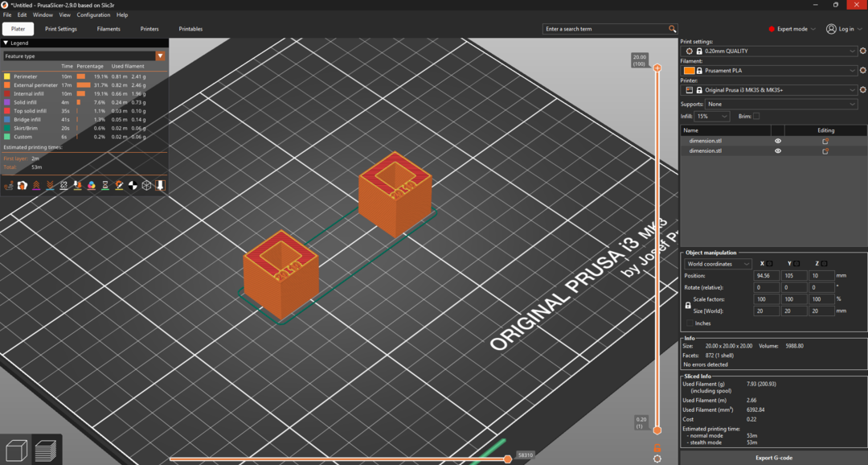Hide second dimension.stl with eye icon
This screenshot has width=868, height=465.
coord(778,150)
